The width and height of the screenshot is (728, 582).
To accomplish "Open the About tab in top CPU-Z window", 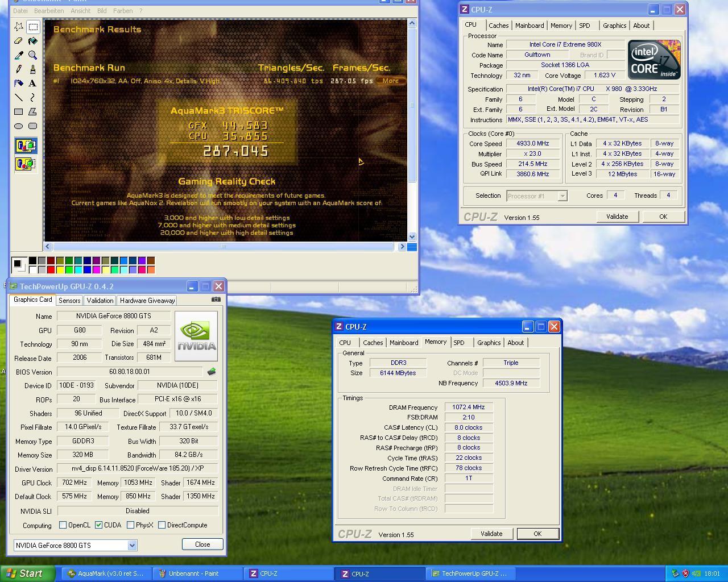I will point(641,26).
